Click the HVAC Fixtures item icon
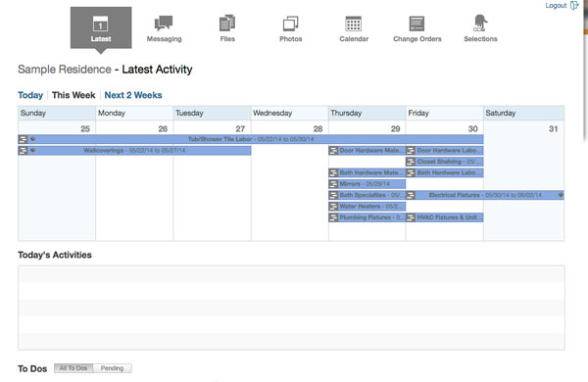588x382 pixels. pos(411,217)
